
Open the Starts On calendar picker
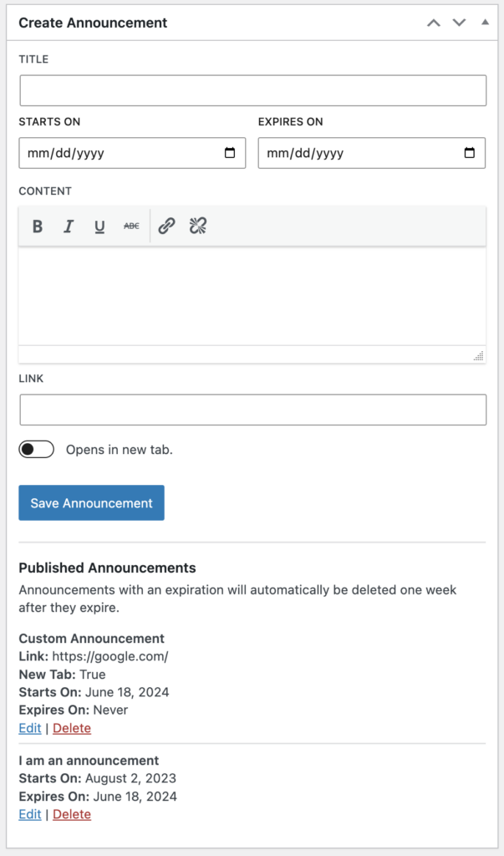coord(230,154)
